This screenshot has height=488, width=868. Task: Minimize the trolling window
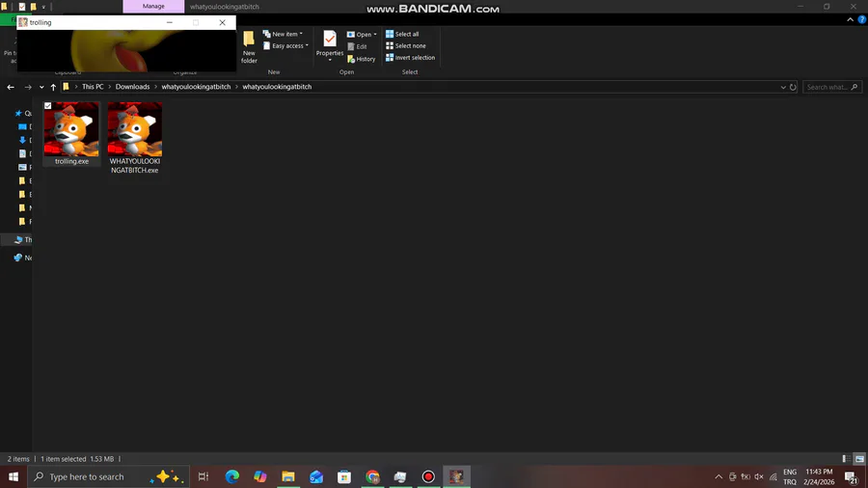tap(170, 22)
